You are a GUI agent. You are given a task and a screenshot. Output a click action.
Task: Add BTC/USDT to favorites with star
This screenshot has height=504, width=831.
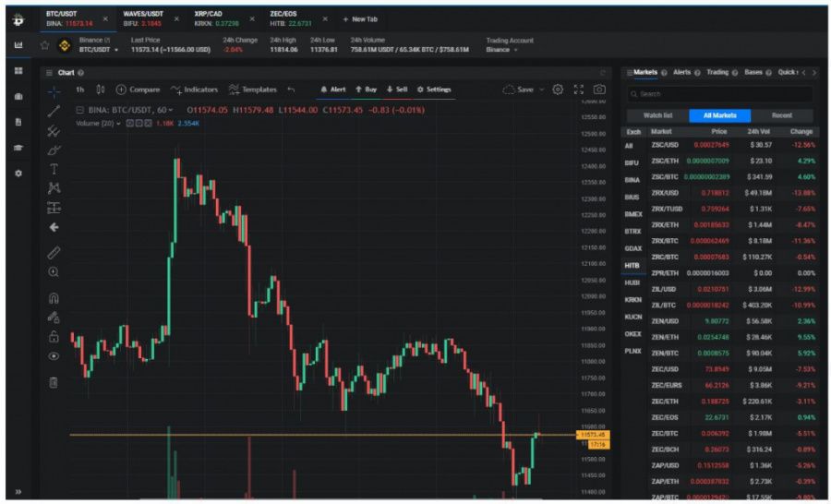pos(45,45)
